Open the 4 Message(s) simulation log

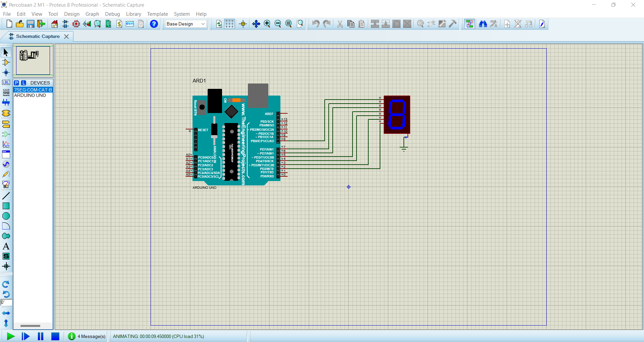[x=87, y=336]
